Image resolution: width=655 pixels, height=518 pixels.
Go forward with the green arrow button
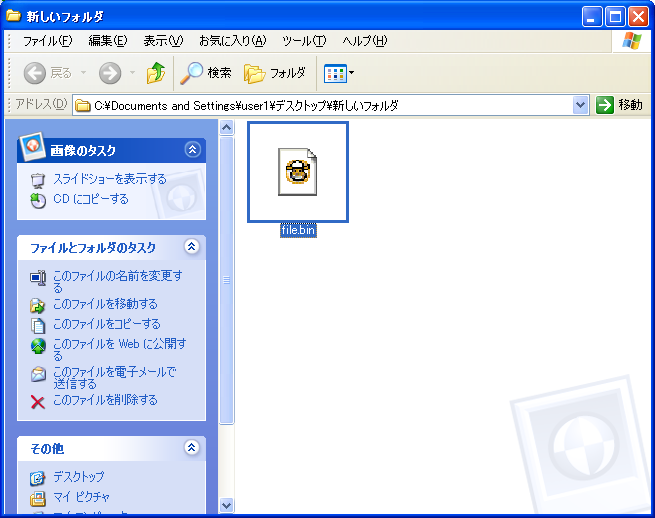pos(110,73)
